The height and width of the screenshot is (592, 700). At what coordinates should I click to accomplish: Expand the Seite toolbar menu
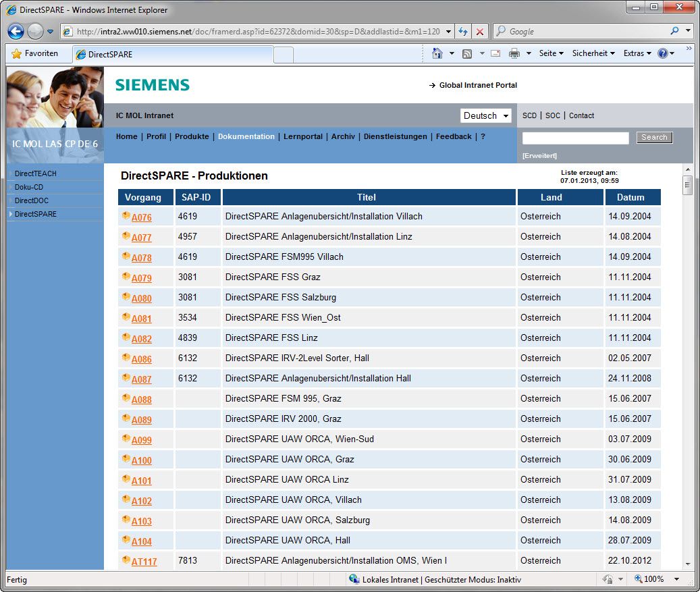coord(551,53)
